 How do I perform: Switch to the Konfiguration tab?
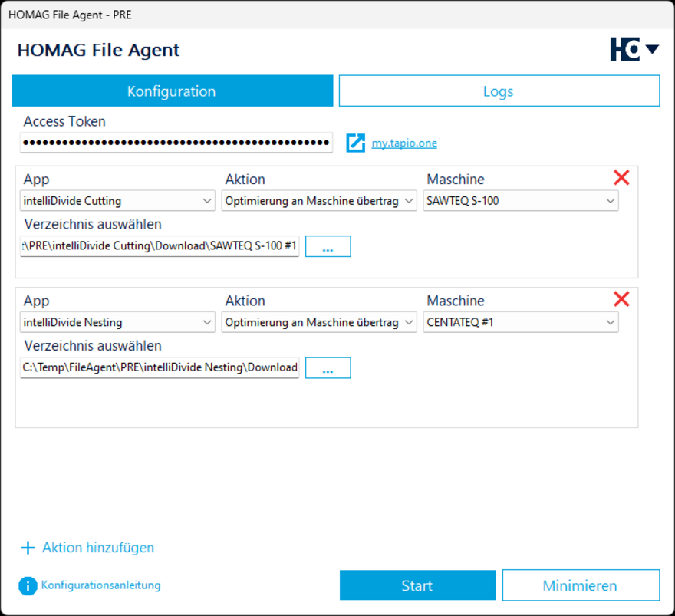(173, 91)
